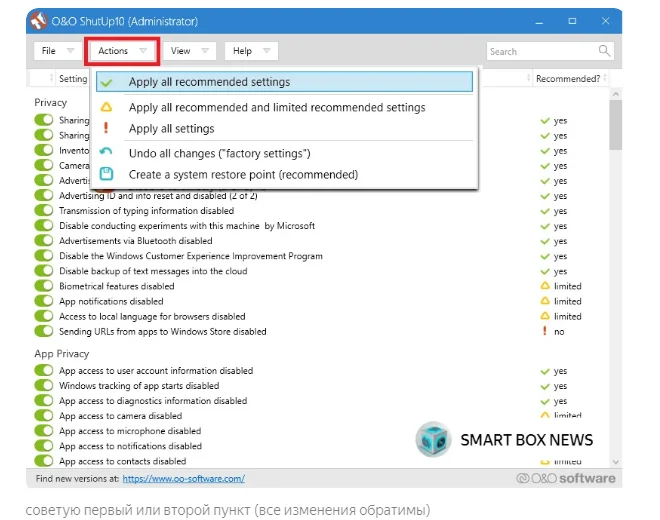Open the View dropdown menu
This screenshot has width=660, height=520.
[189, 51]
